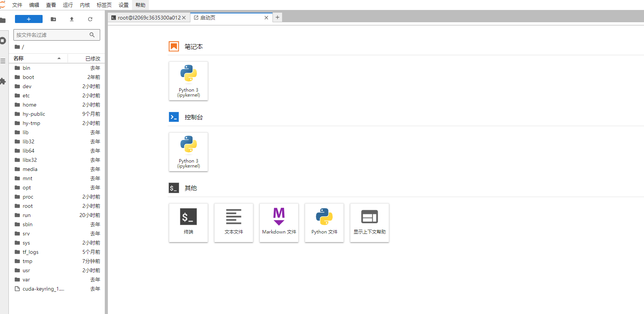644x314 pixels.
Task: Create a new text file
Action: pos(234,223)
